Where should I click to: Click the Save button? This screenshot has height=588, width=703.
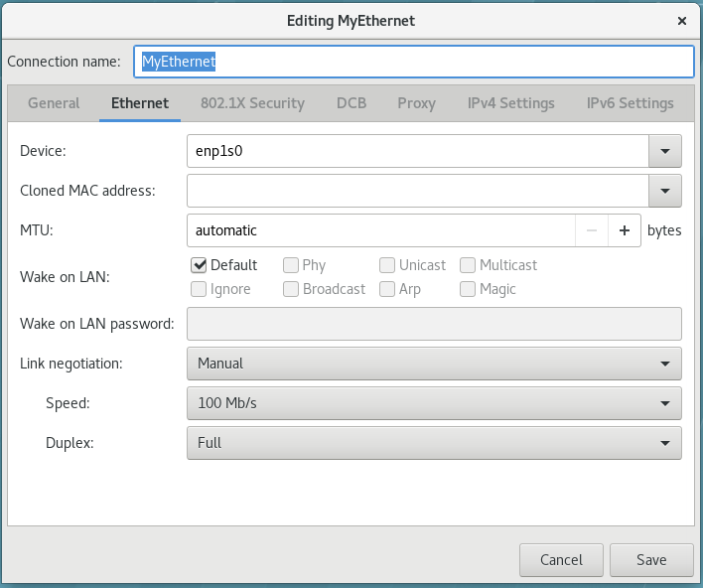click(651, 560)
